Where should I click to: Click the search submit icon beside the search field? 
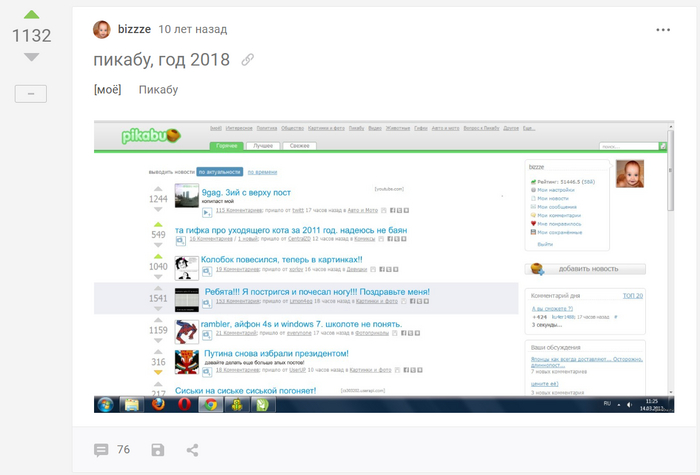tap(663, 146)
